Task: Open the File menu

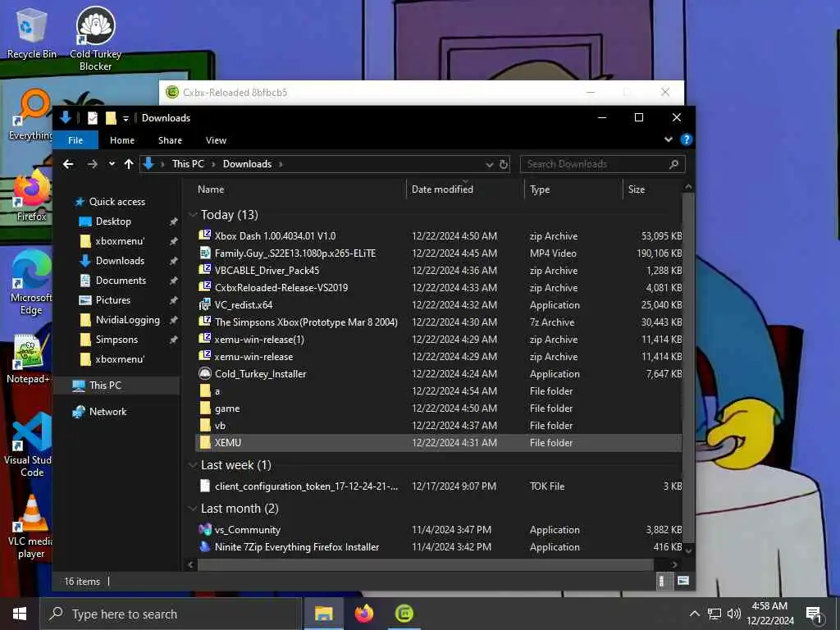Action: coord(75,140)
